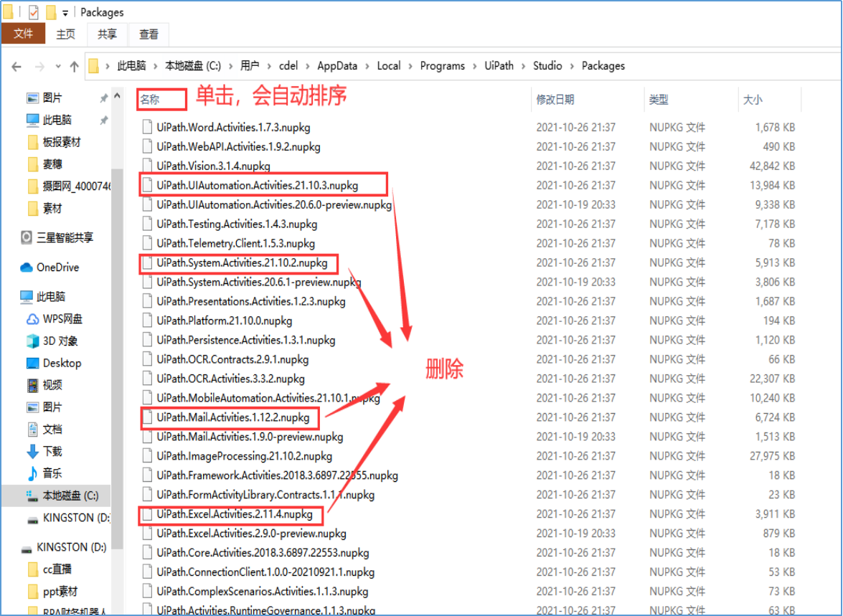Click file icon of UiPath.Presentations.Activities.1.2.3.nupkg
The height and width of the screenshot is (616, 843).
click(147, 302)
